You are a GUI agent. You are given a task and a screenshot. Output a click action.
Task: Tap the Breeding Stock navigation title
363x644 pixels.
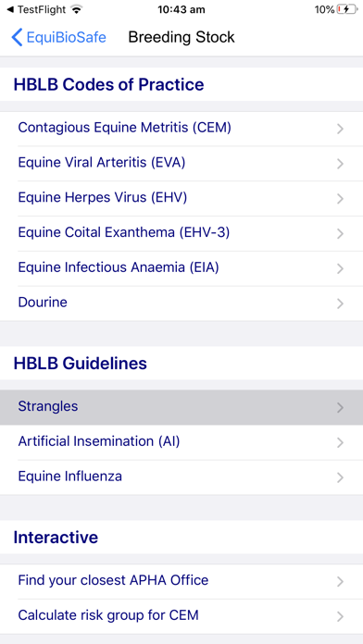tap(181, 37)
